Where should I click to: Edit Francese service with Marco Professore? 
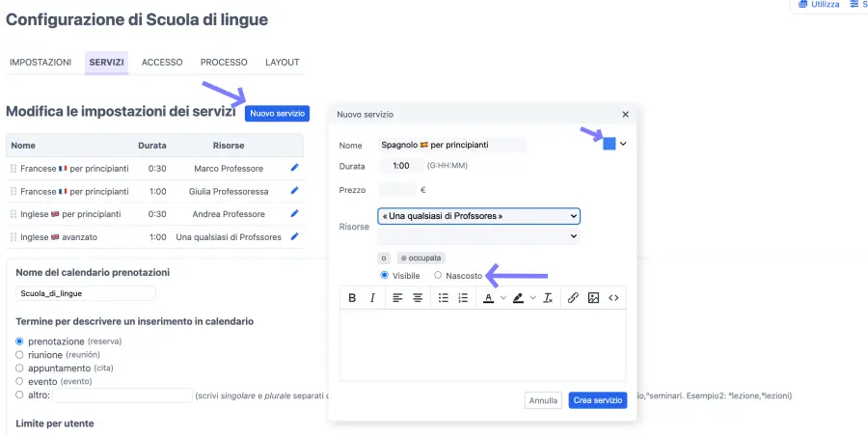(x=294, y=167)
